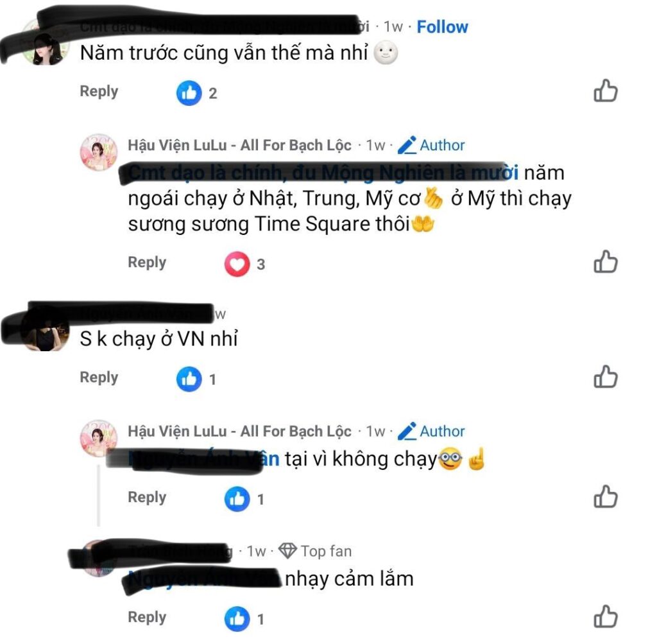Open Hậu Viện LuLu page name in first reply
This screenshot has height=644, width=657.
point(240,145)
